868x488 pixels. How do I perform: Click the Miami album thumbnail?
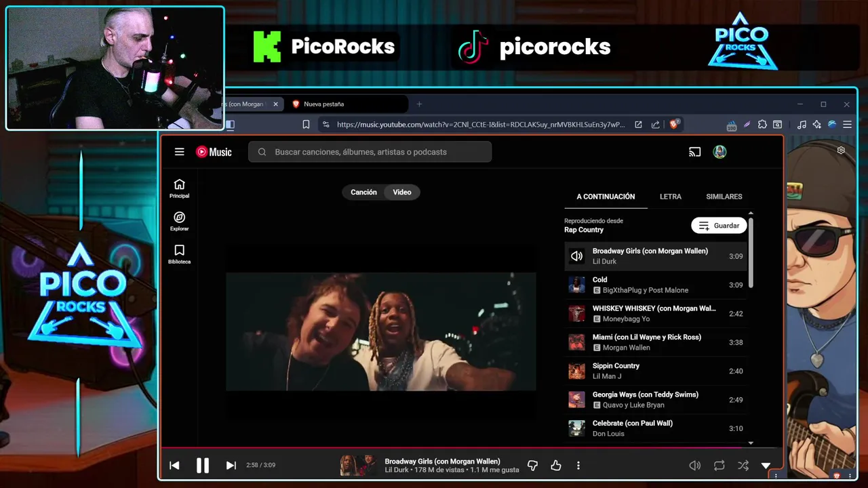[x=576, y=342]
